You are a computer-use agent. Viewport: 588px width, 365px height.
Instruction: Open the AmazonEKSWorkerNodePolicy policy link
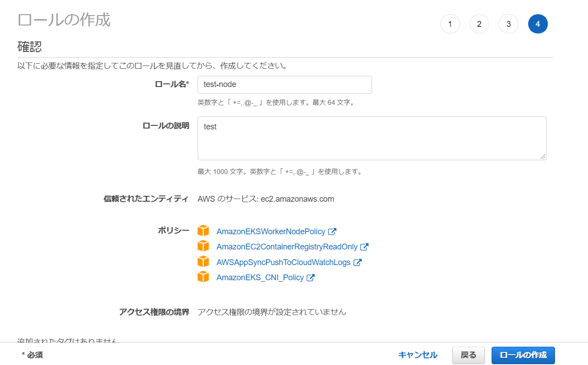click(271, 232)
